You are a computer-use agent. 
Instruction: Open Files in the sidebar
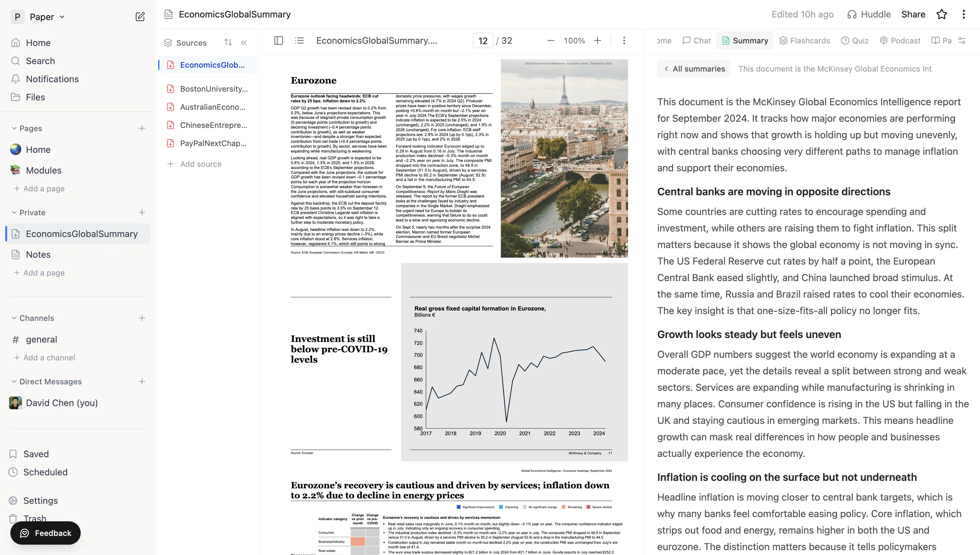pos(35,97)
